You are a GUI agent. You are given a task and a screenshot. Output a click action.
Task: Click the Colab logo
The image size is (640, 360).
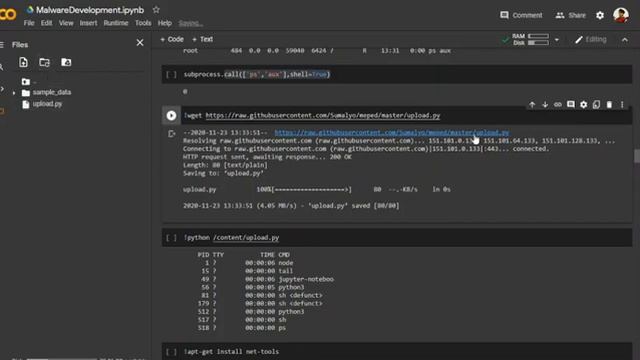point(8,15)
